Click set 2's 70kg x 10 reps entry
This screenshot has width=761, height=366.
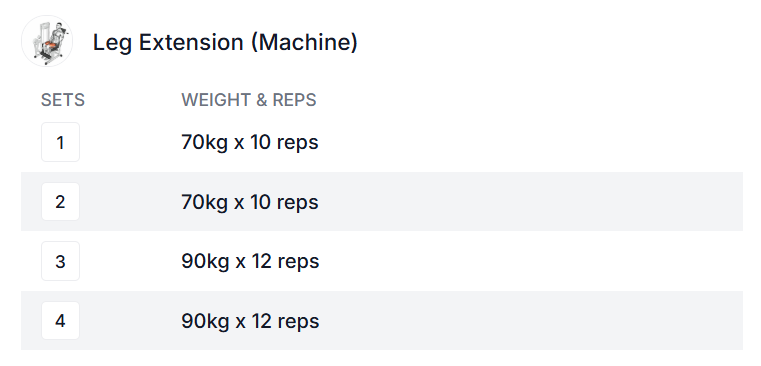click(x=249, y=202)
